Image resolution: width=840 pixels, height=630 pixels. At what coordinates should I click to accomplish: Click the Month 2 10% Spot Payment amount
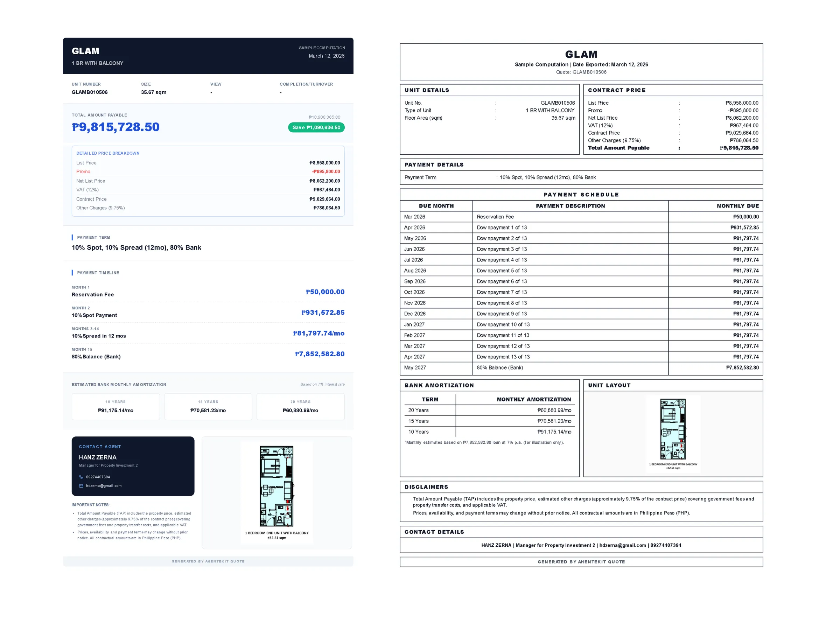tap(323, 313)
